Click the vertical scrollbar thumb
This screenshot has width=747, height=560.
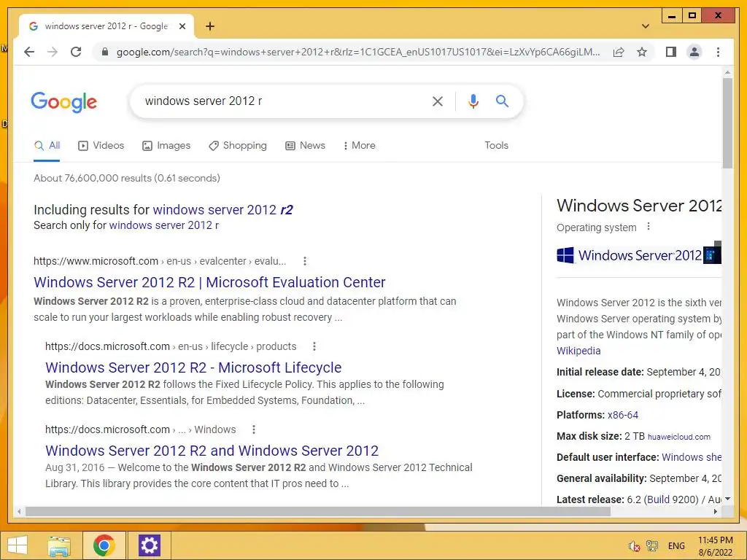click(x=727, y=122)
